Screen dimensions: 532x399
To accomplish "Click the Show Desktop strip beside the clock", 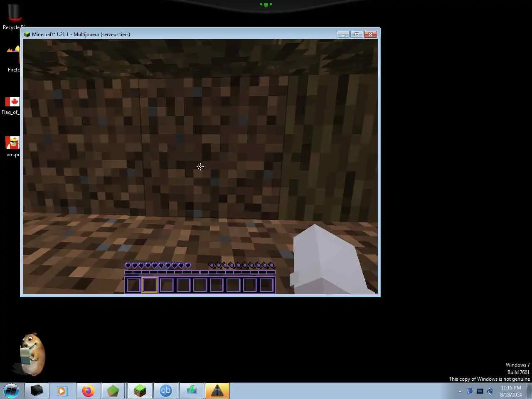I will [x=529, y=391].
